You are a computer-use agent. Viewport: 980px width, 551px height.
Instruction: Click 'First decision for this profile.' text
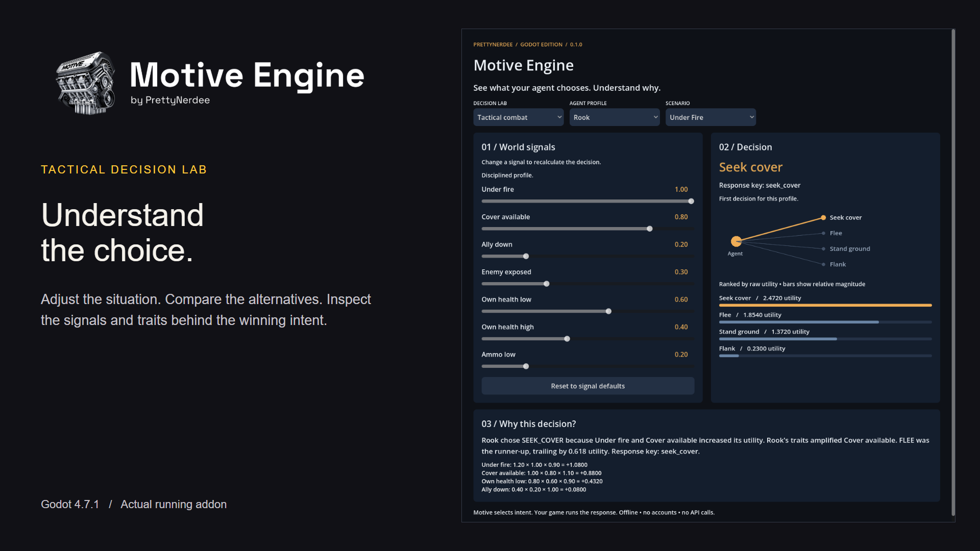tap(758, 199)
